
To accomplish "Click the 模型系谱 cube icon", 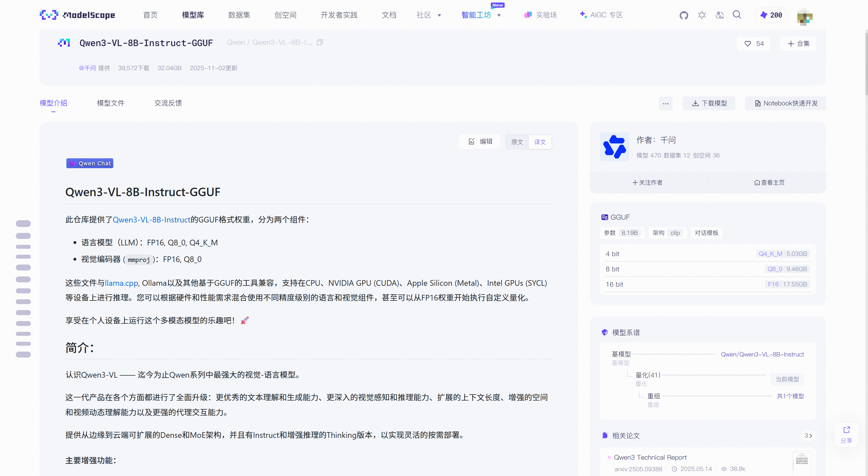I will tap(605, 332).
